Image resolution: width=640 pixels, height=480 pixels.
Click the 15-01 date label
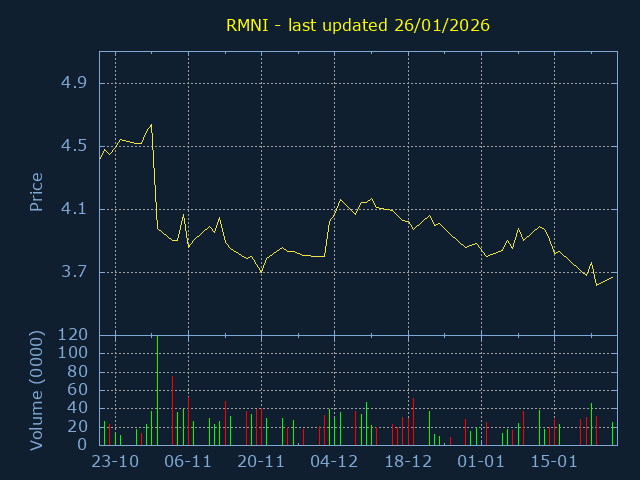click(x=554, y=462)
